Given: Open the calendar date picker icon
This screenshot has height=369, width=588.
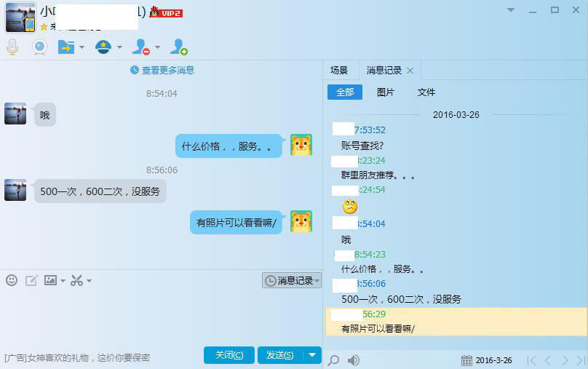Looking at the screenshot, I should click(466, 360).
